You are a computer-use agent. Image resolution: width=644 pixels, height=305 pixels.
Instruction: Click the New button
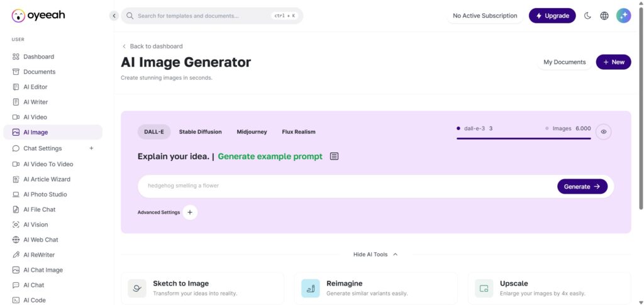tap(614, 62)
